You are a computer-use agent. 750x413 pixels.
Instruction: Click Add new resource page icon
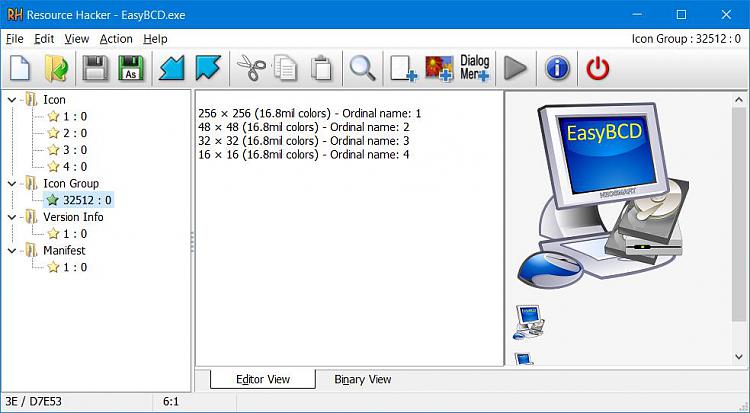(x=404, y=68)
